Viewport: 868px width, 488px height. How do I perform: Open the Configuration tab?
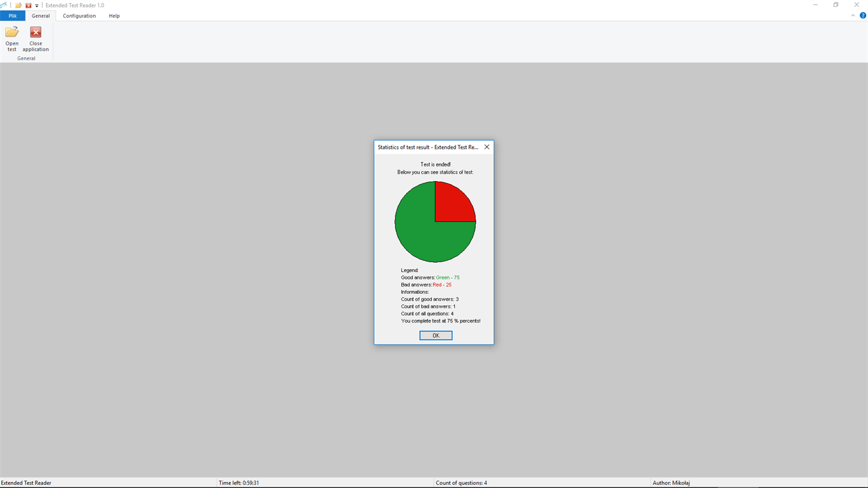(79, 15)
